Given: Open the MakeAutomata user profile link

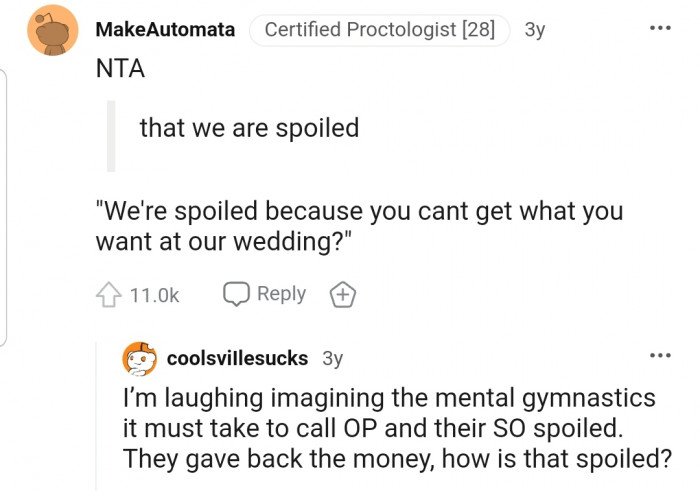Looking at the screenshot, I should tap(165, 29).
